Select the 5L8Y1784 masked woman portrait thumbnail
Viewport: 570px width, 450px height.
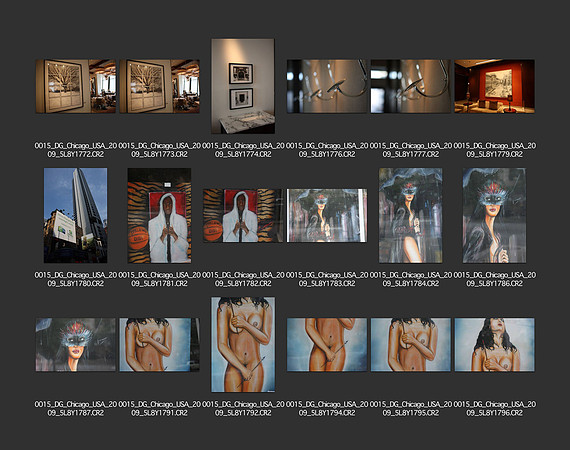[411, 215]
